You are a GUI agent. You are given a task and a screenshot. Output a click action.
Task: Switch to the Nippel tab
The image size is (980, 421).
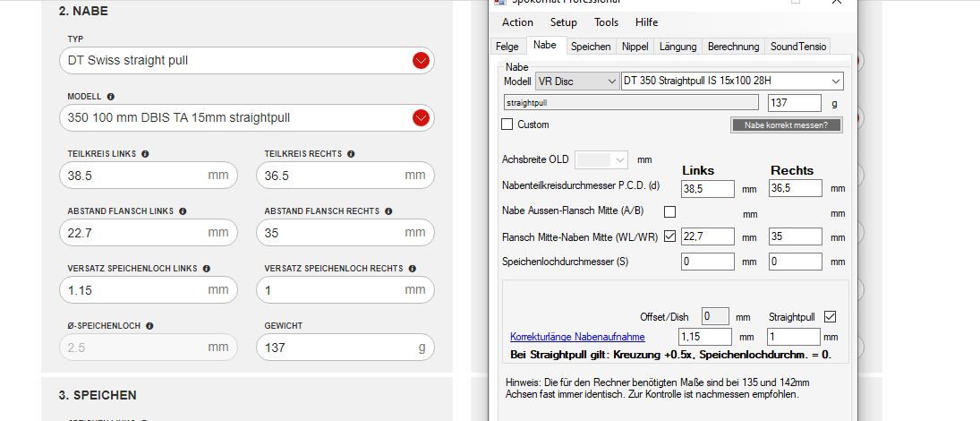pyautogui.click(x=635, y=47)
